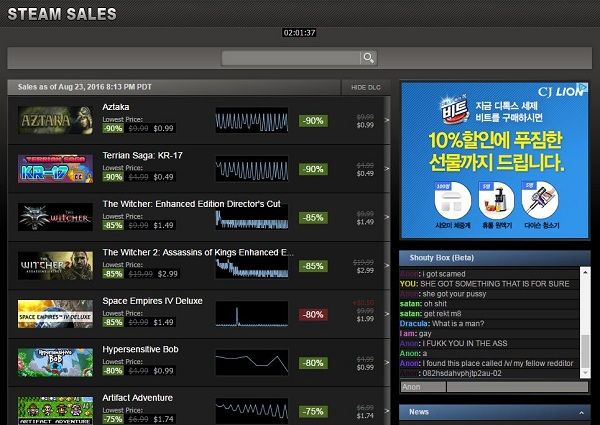View Space Empires IV price history graph
600x425 pixels.
click(252, 314)
